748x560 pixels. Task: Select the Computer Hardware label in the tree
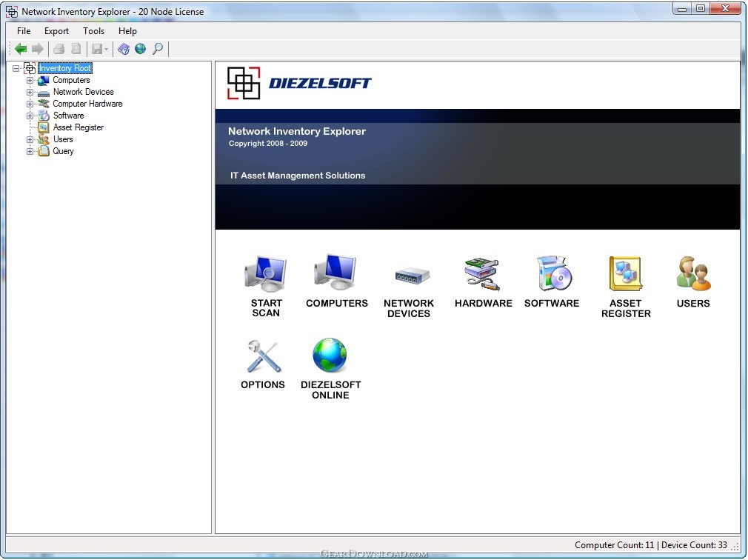[x=87, y=104]
